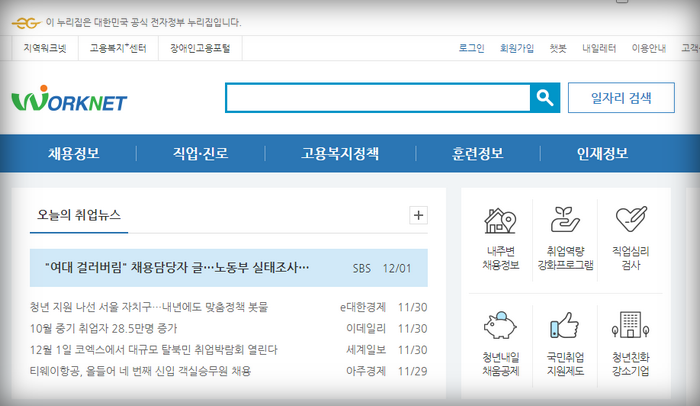Focus the main search input field

(378, 97)
